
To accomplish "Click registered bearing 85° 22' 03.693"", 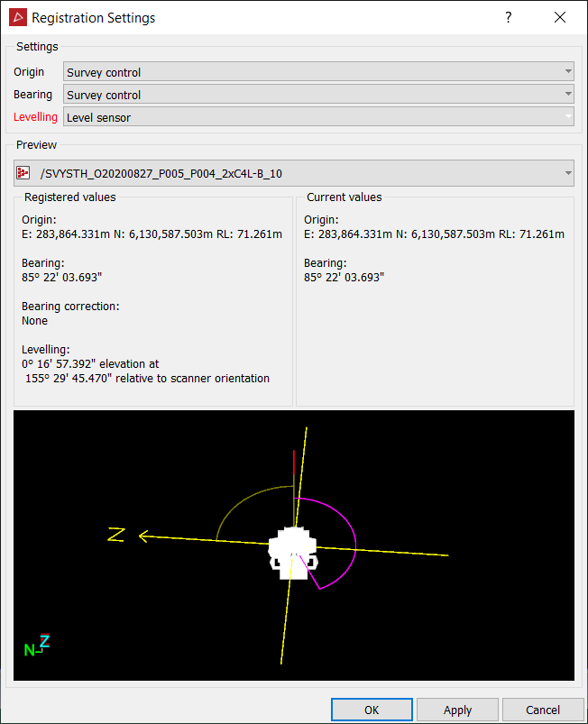I will (x=62, y=277).
